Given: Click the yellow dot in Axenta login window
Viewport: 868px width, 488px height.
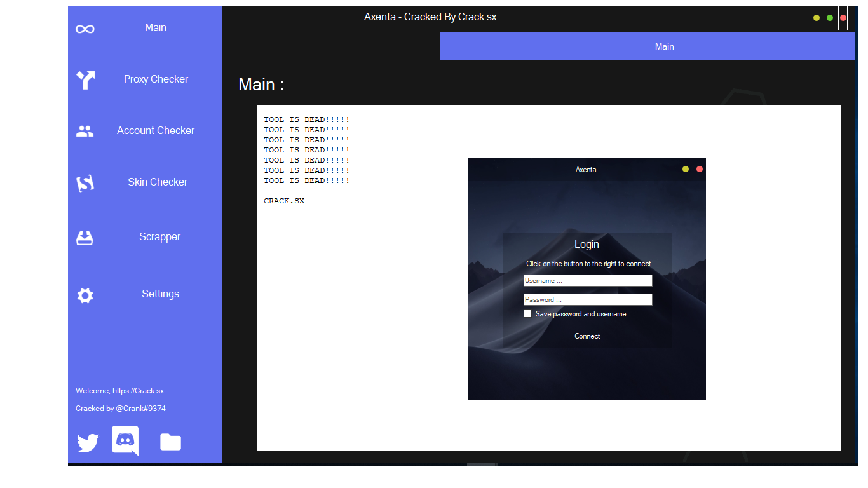Looking at the screenshot, I should coord(686,169).
